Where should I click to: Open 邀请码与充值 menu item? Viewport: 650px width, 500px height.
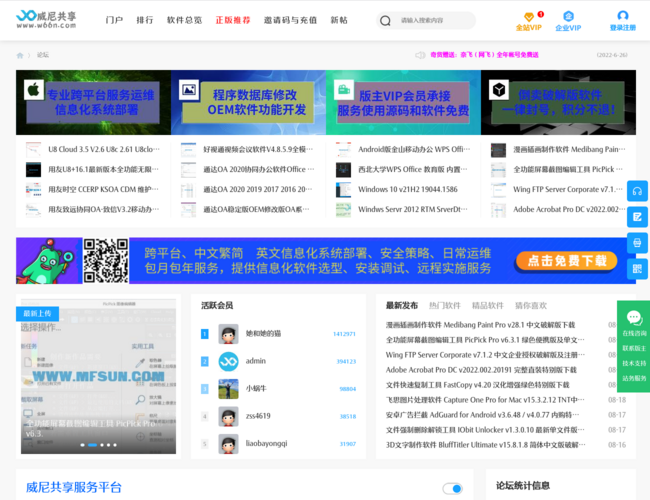pos(291,20)
